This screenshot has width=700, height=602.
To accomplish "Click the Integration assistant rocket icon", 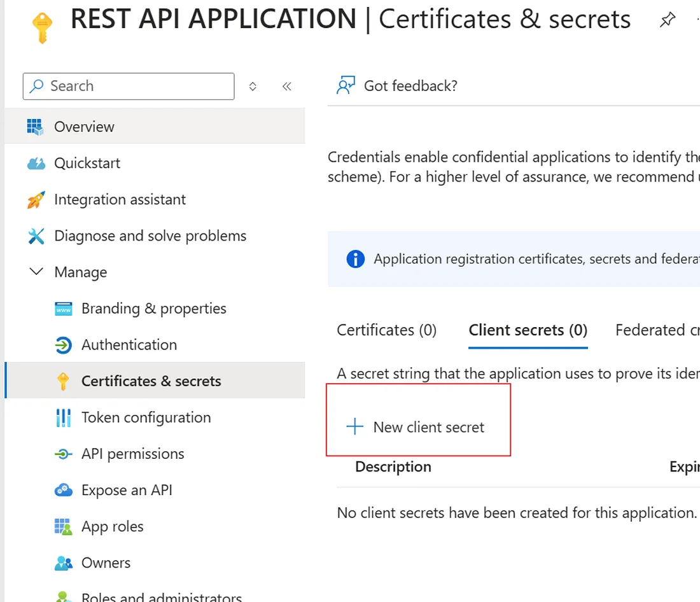I will point(36,200).
